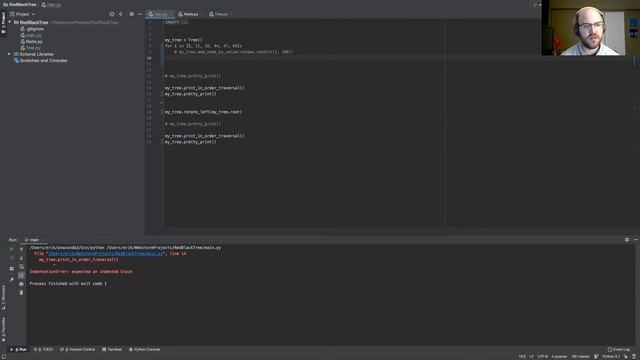640x360 pixels.
Task: Change the 4 spaces indent setting
Action: coord(559,356)
